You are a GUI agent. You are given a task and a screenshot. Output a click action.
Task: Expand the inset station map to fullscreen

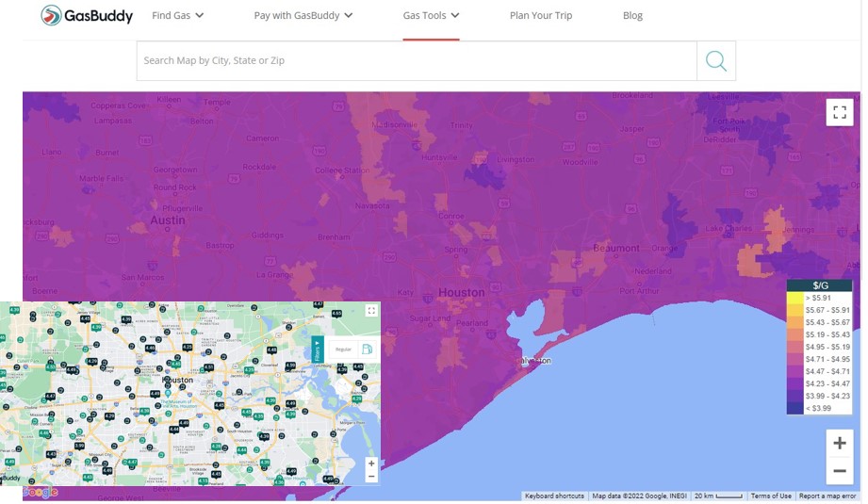[371, 311]
